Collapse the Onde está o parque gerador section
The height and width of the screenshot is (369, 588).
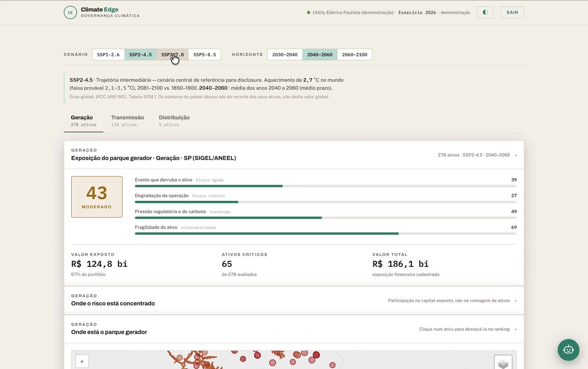click(516, 329)
